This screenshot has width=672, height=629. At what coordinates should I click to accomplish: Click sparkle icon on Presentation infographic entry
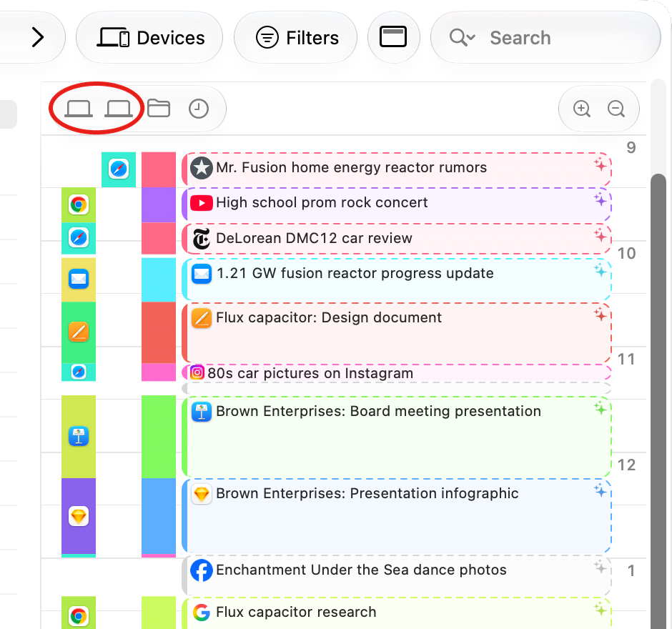[600, 490]
